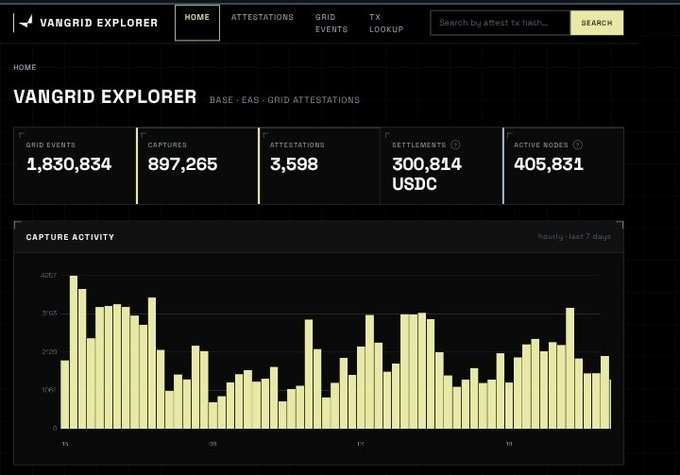Click the tallest bar in capture chart
The height and width of the screenshot is (475, 680).
(74, 352)
